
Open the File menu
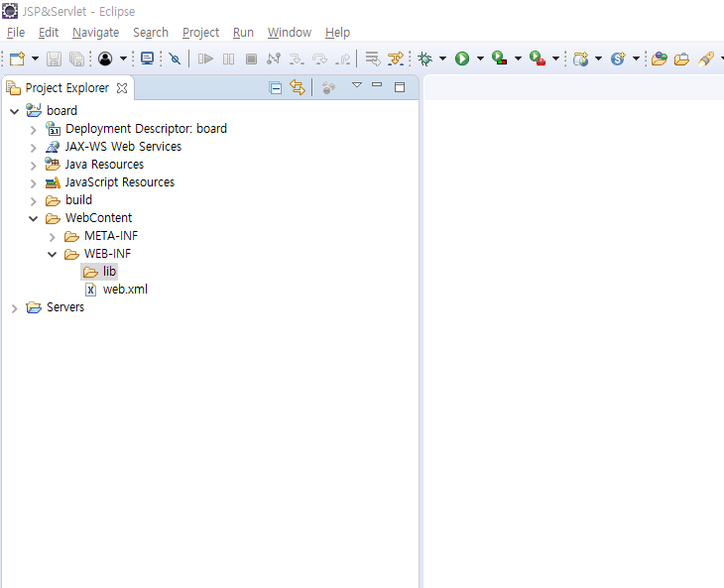[x=16, y=33]
